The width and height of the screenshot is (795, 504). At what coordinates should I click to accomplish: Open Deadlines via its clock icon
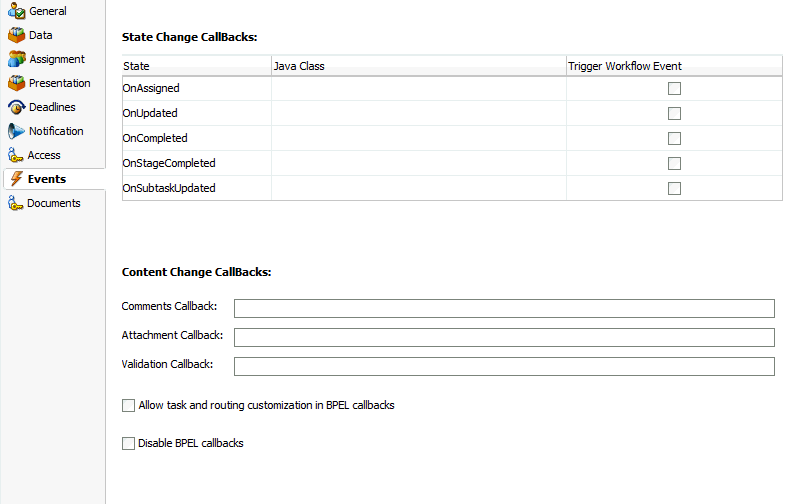pos(16,107)
